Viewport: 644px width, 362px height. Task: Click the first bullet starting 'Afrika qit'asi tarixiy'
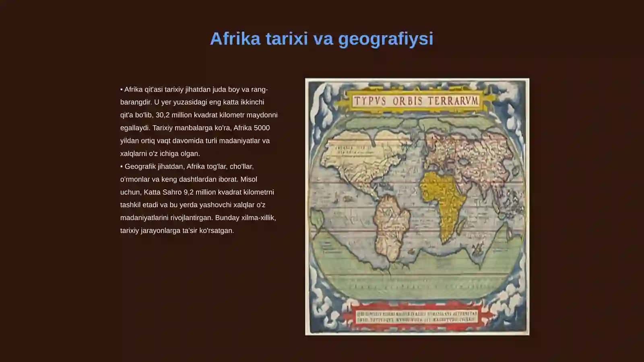[199, 121]
